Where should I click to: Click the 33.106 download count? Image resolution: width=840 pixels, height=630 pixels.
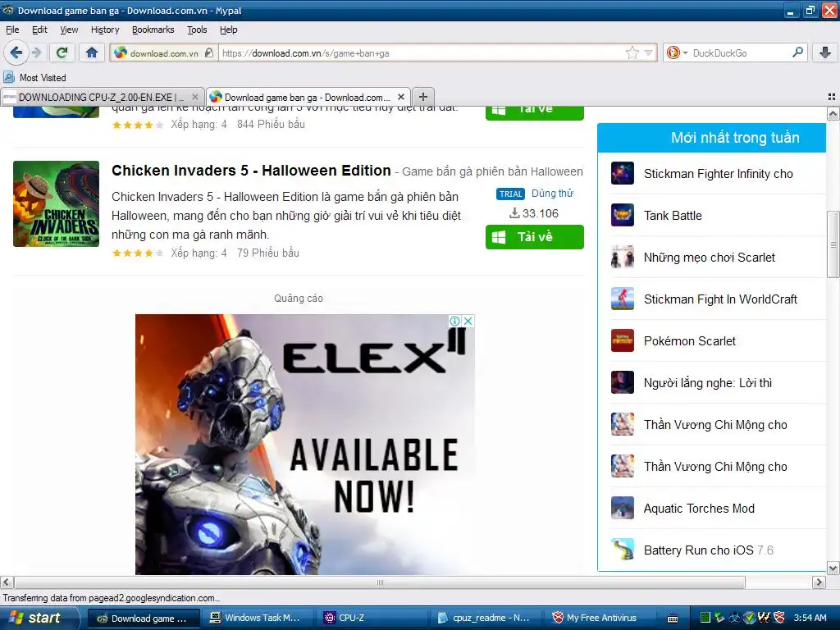534,213
